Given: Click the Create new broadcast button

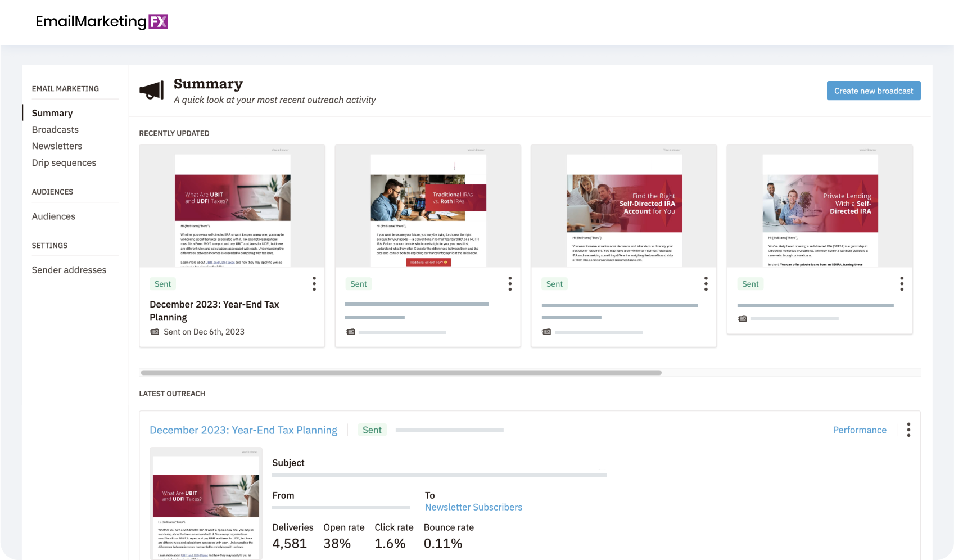Looking at the screenshot, I should [874, 91].
